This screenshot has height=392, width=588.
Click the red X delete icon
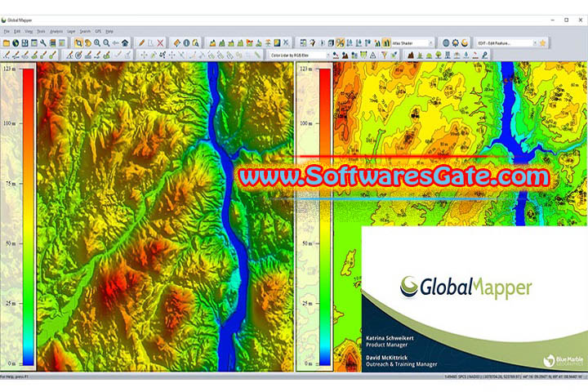click(160, 43)
